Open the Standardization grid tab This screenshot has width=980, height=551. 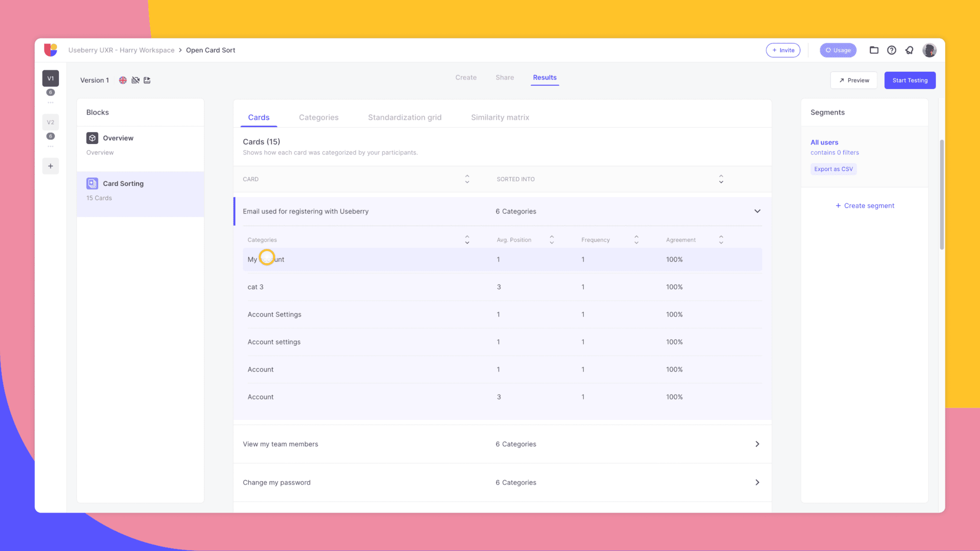(x=404, y=117)
